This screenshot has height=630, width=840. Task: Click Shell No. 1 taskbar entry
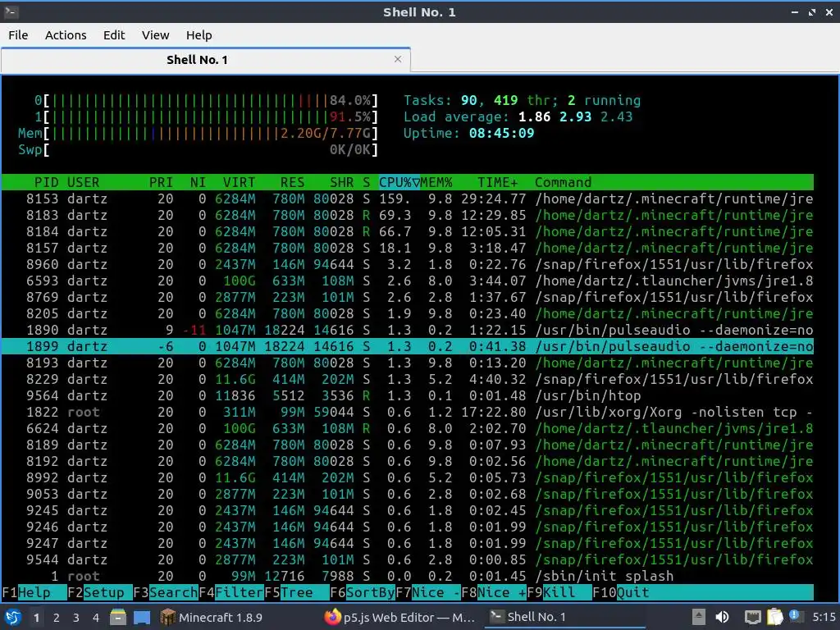564,617
